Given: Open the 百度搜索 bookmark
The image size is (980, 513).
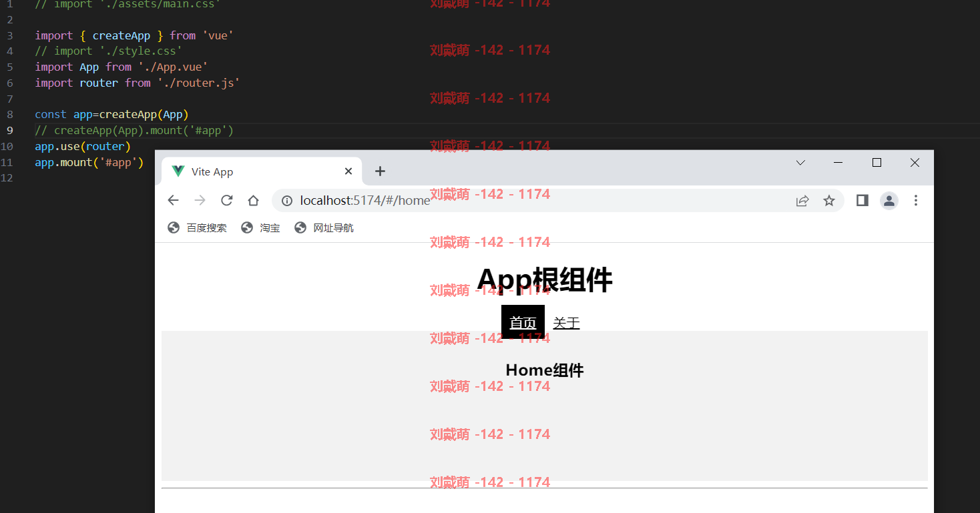Looking at the screenshot, I should pos(197,227).
